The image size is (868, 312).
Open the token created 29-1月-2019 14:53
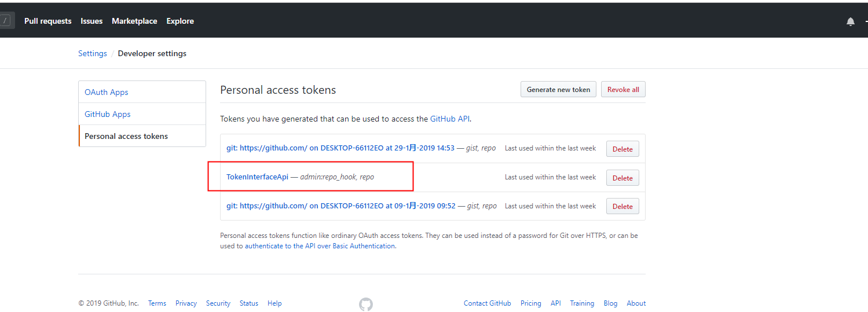coord(340,148)
